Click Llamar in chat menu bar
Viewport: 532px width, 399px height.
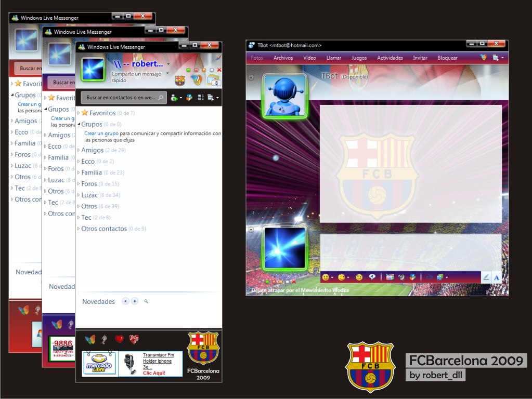pyautogui.click(x=333, y=58)
